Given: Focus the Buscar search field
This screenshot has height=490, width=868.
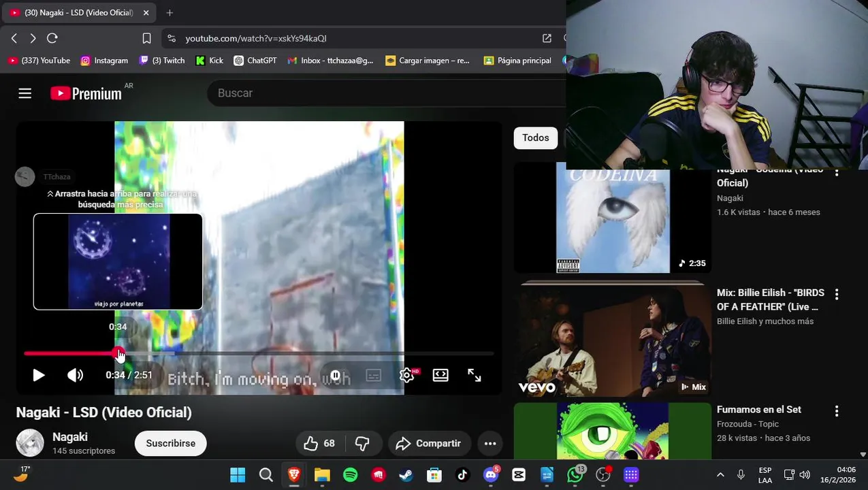Looking at the screenshot, I should tap(388, 93).
